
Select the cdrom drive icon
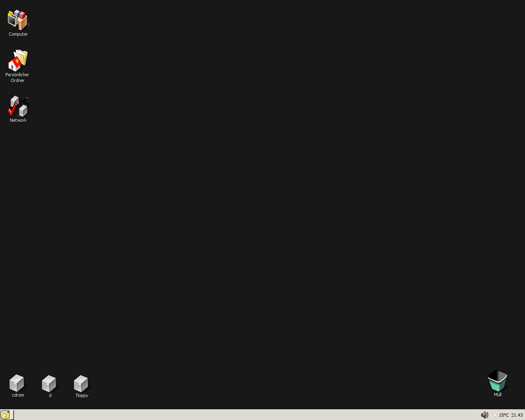click(17, 383)
